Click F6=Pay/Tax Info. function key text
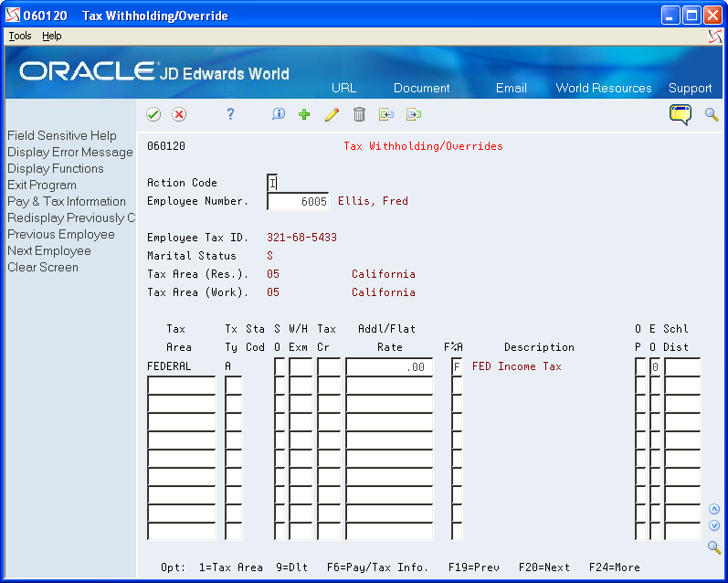This screenshot has height=583, width=728. pyautogui.click(x=377, y=567)
